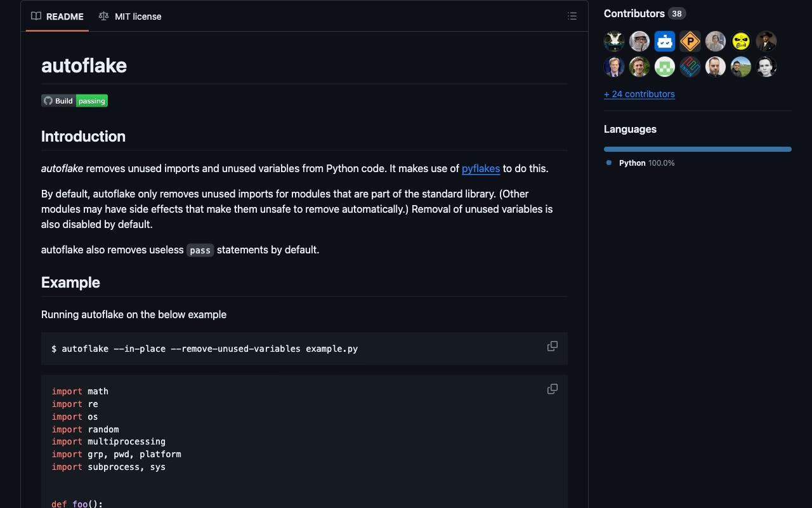Image resolution: width=812 pixels, height=508 pixels.
Task: Click the blue Python language bar
Action: (698, 149)
